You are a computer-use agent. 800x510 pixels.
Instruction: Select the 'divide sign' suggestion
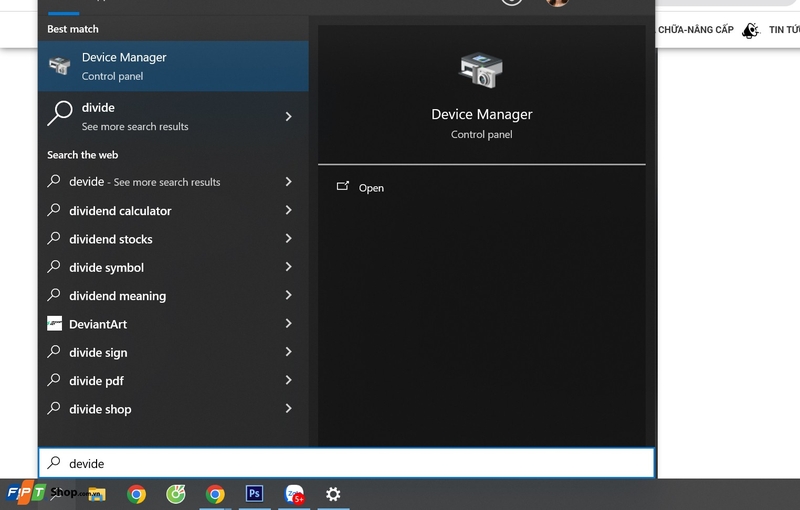pyautogui.click(x=173, y=352)
